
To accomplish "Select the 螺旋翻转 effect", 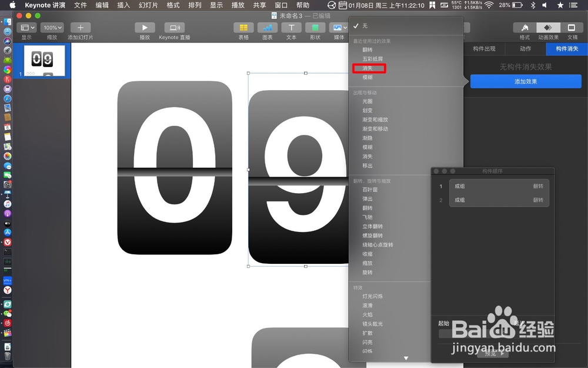I will pos(372,236).
